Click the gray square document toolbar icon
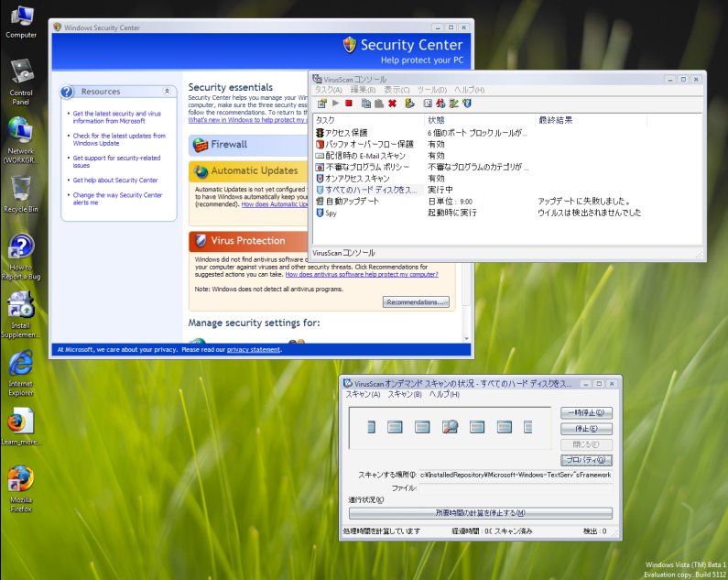 428,104
